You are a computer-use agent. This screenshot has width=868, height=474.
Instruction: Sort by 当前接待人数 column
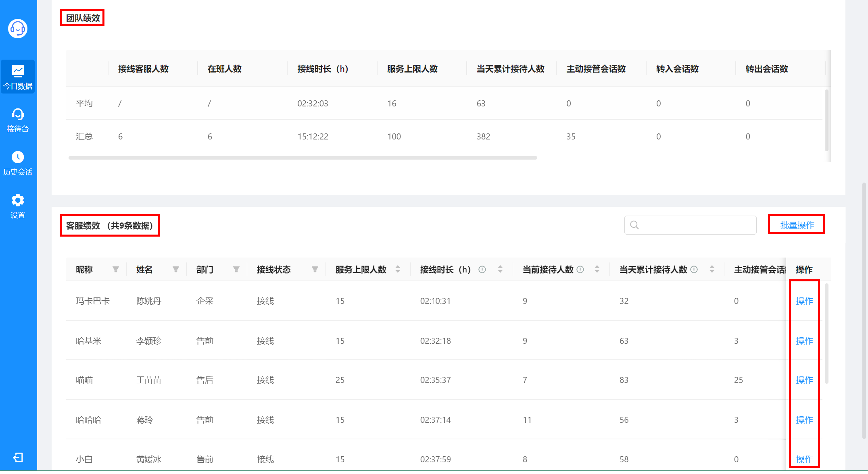[597, 269]
